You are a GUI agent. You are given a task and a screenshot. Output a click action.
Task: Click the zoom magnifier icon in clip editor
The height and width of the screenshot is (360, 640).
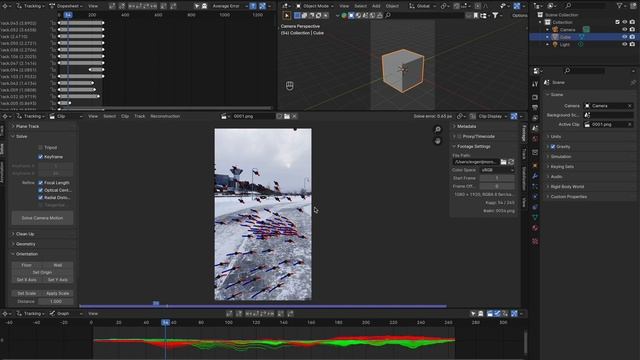(x=438, y=130)
